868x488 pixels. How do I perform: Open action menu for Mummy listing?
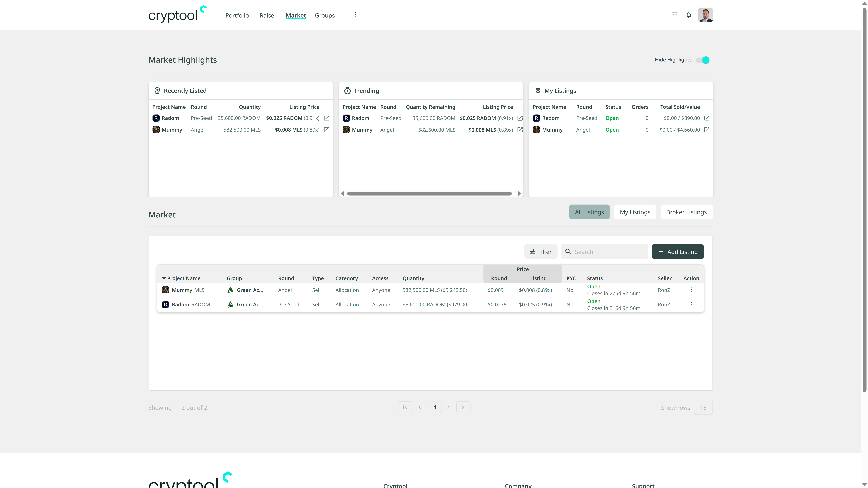[x=691, y=290]
